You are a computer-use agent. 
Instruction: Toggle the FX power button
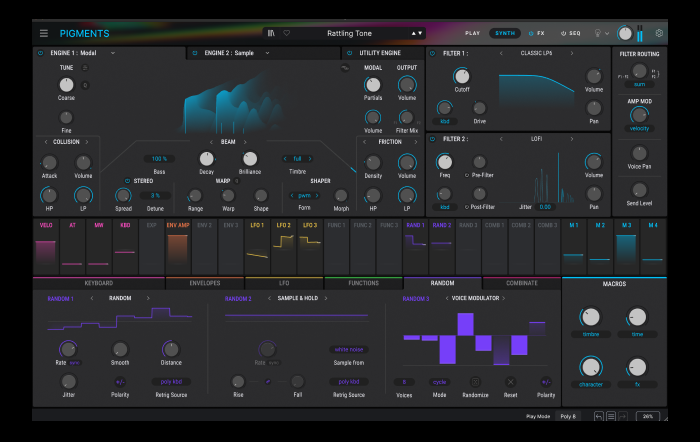click(531, 33)
